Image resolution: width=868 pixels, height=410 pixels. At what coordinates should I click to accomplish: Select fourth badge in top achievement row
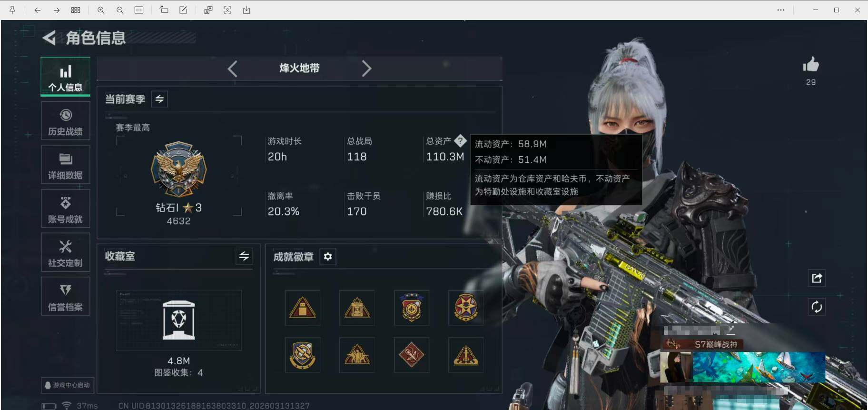466,308
